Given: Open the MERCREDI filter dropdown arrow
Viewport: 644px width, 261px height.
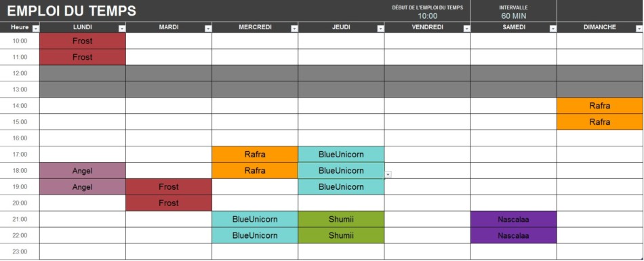Looking at the screenshot, I should (294, 28).
